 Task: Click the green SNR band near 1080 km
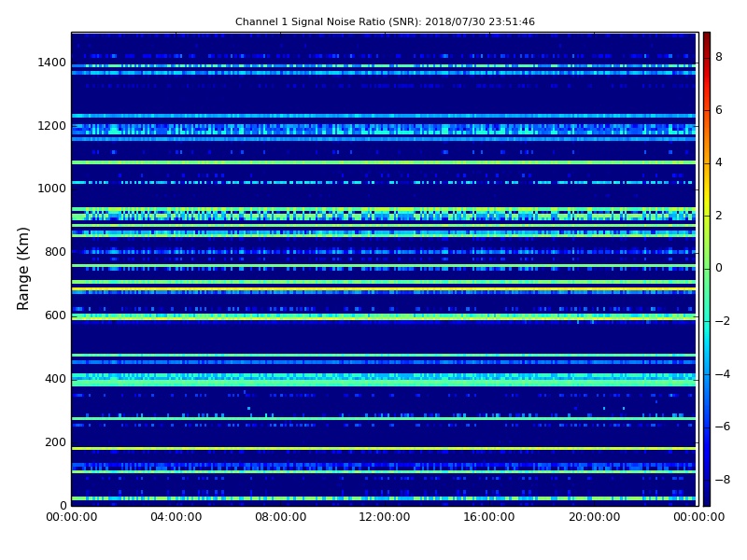coord(384,162)
